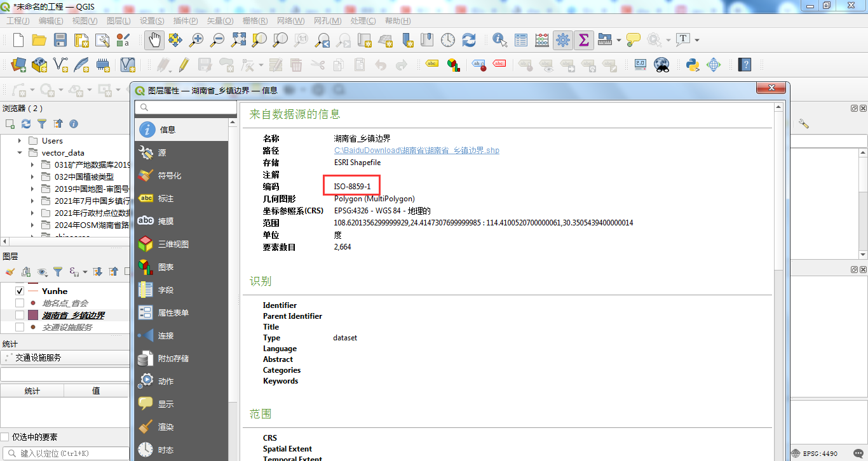Image resolution: width=868 pixels, height=461 pixels.
Task: Click the MetaSearch globe with binoculars icon
Action: pos(661,64)
